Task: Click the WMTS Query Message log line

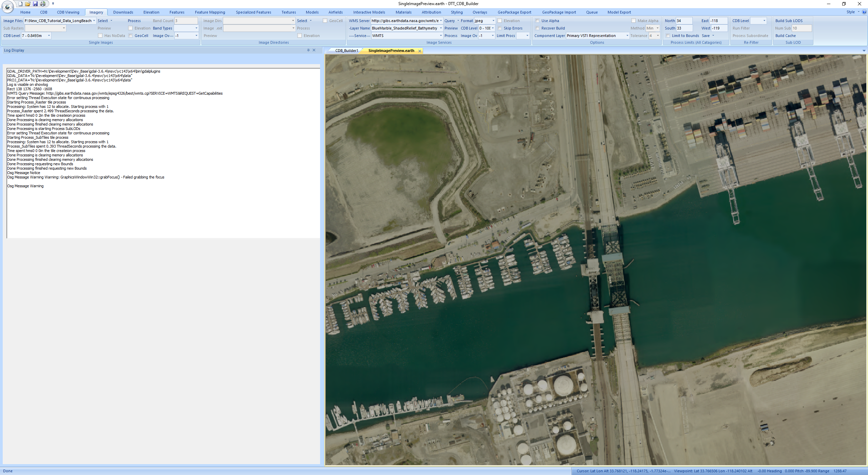Action: 115,93
